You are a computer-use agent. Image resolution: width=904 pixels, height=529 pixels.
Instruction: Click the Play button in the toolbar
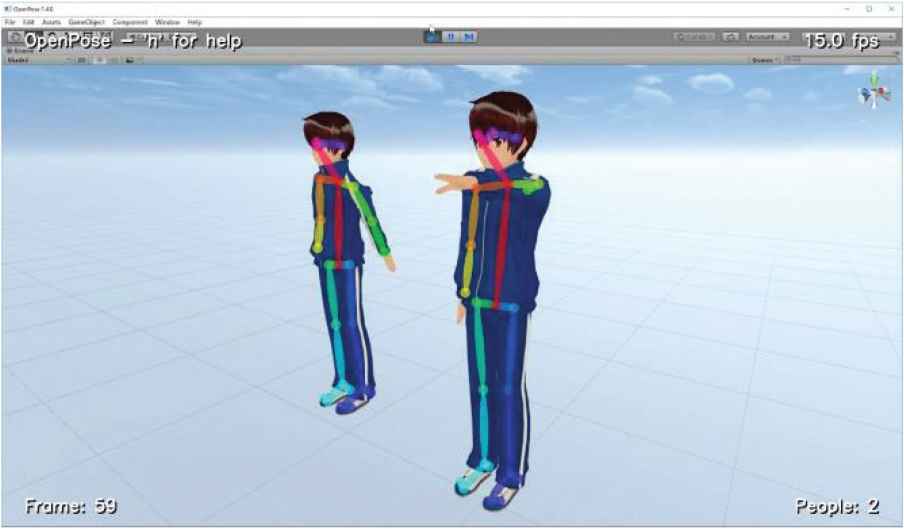point(433,37)
